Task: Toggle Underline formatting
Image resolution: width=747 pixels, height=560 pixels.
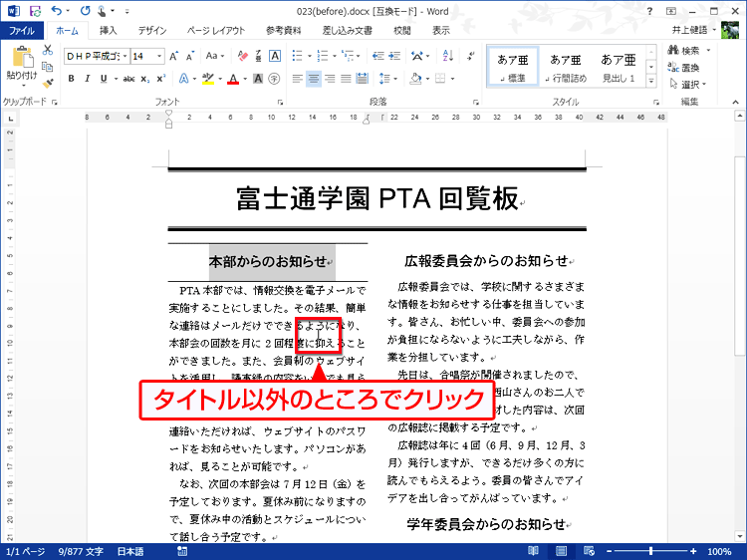Action: (x=104, y=79)
